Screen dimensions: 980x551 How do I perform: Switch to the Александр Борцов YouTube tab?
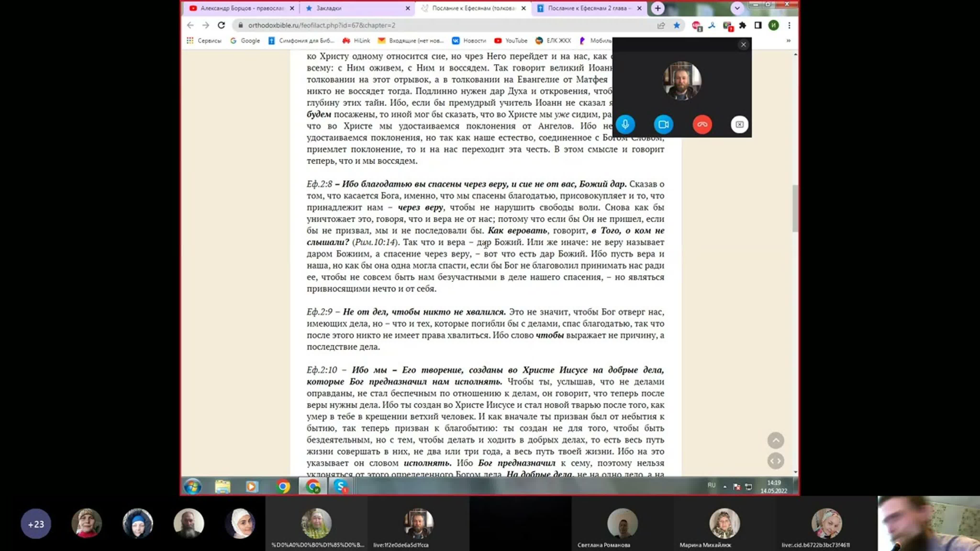(242, 8)
